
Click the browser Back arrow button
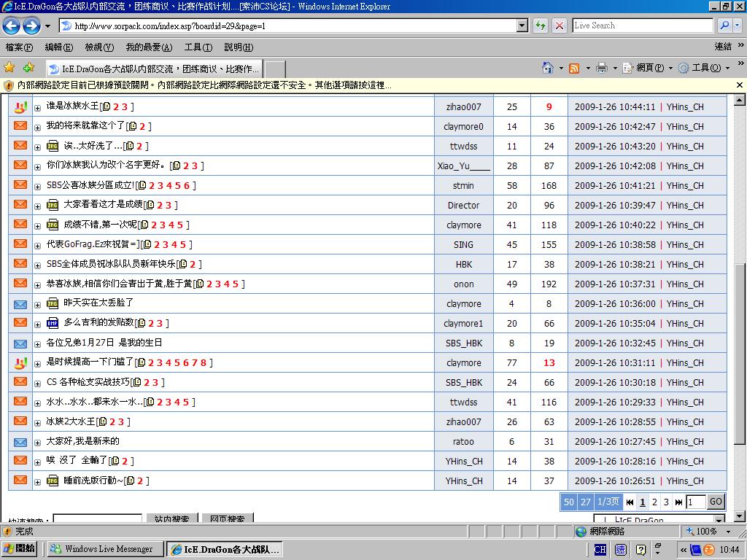12,26
